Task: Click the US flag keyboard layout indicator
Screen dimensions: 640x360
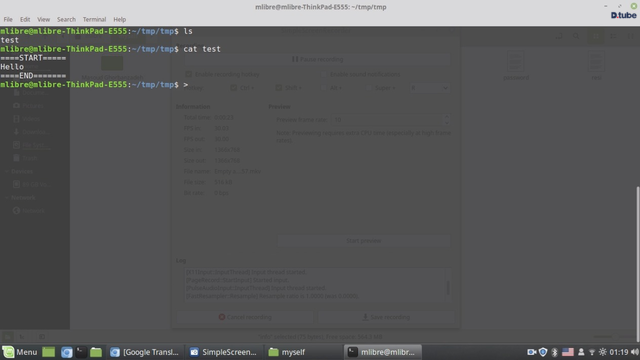Action: (568, 352)
